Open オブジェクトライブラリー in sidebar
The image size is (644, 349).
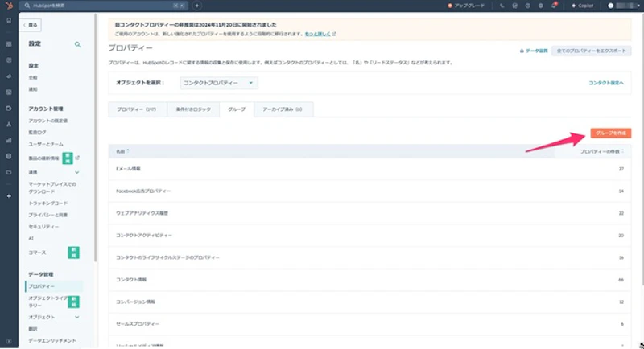pyautogui.click(x=47, y=302)
